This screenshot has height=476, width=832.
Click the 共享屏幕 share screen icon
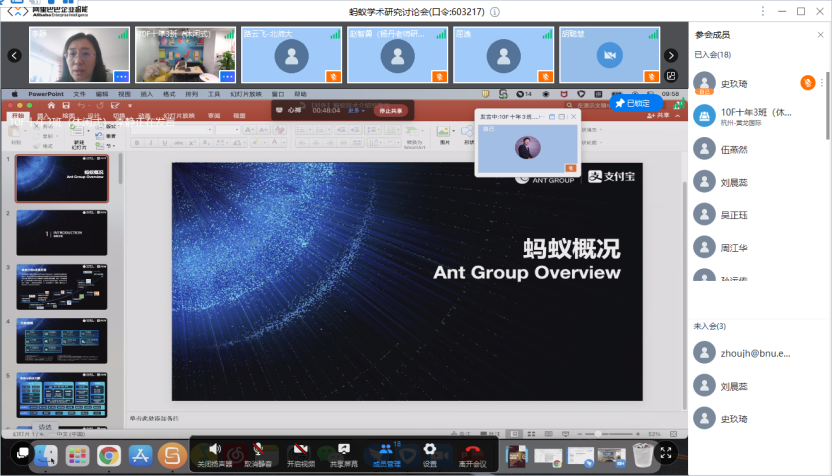tap(344, 449)
